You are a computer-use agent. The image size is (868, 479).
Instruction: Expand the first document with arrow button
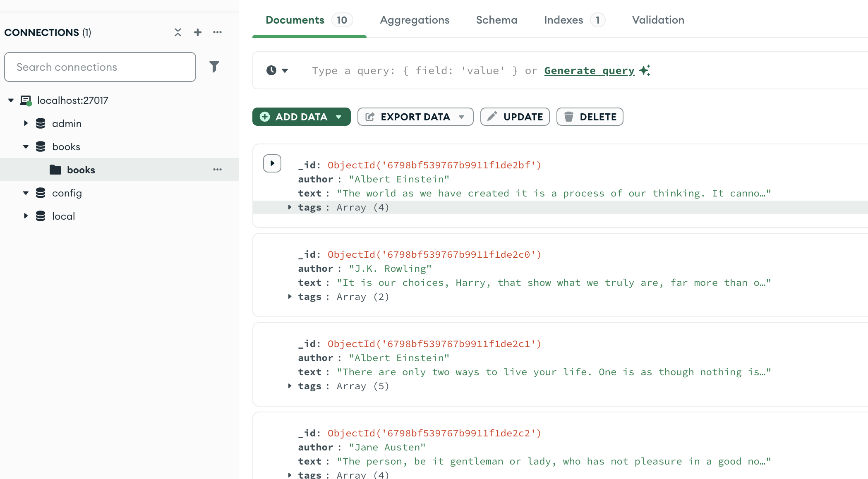click(x=272, y=163)
